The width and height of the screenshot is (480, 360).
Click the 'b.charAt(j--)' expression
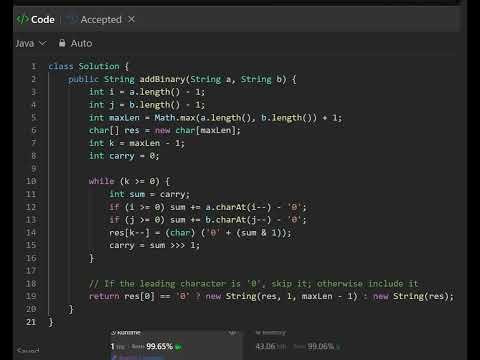238,220
